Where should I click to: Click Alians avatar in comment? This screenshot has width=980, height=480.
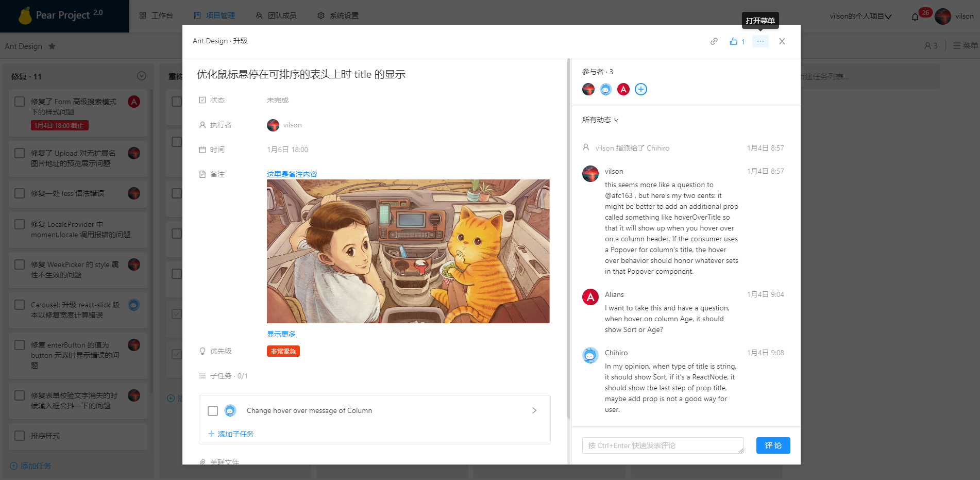point(590,297)
